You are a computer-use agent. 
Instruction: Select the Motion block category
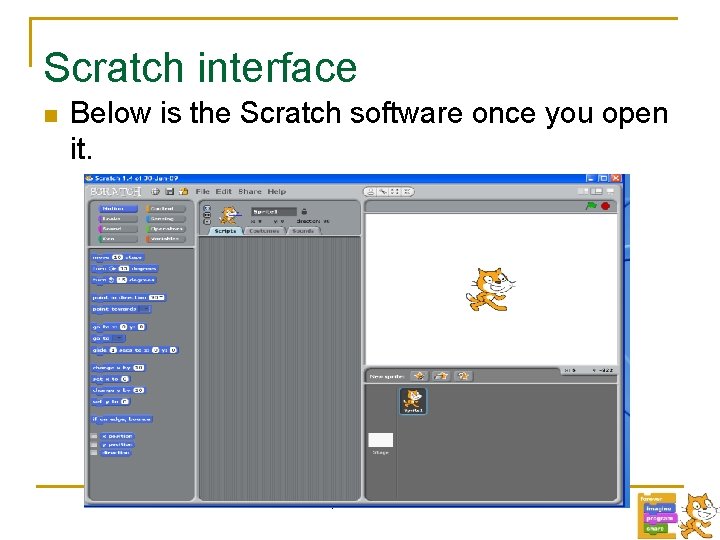tap(118, 208)
